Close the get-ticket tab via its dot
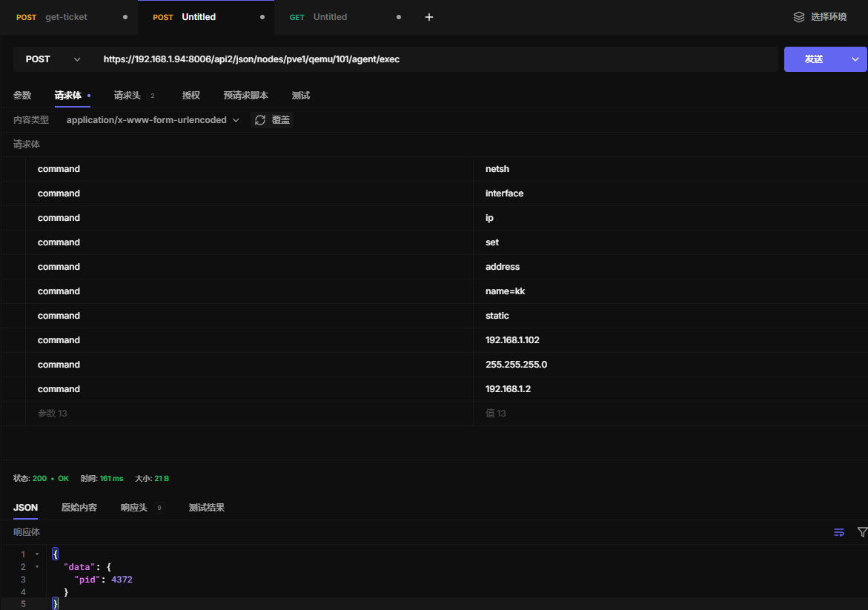The height and width of the screenshot is (610, 868). click(x=125, y=17)
